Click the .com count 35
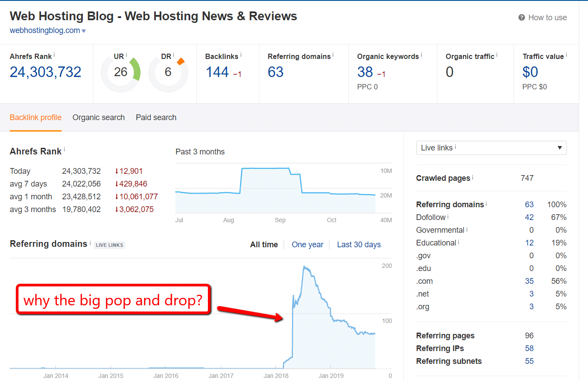 pos(529,281)
